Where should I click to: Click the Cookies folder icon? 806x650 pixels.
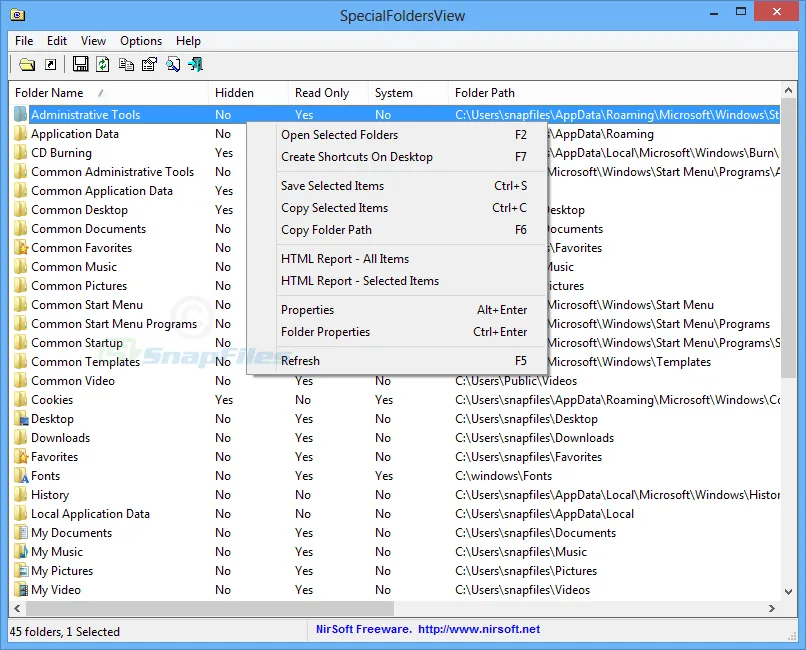pos(21,400)
